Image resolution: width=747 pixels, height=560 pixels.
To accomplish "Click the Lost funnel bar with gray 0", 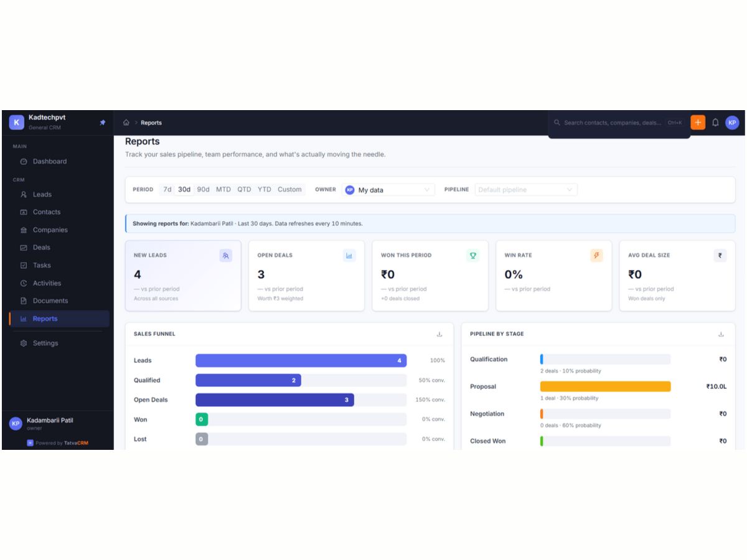I will [x=201, y=439].
